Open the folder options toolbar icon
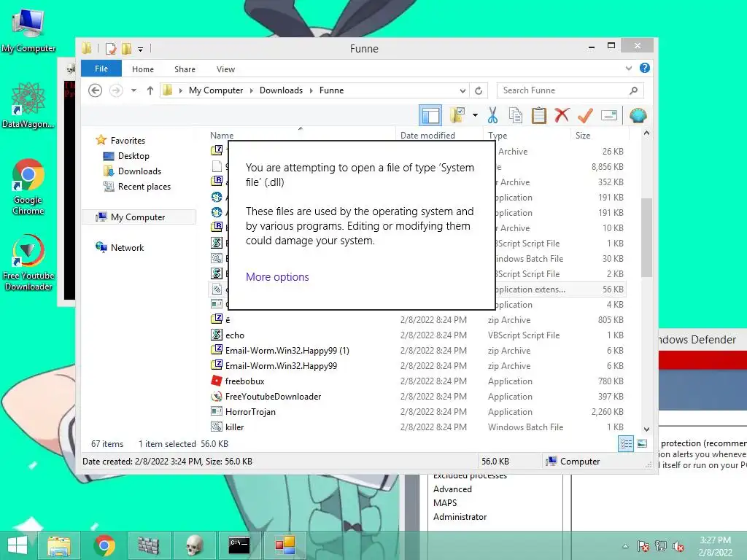 [x=457, y=115]
